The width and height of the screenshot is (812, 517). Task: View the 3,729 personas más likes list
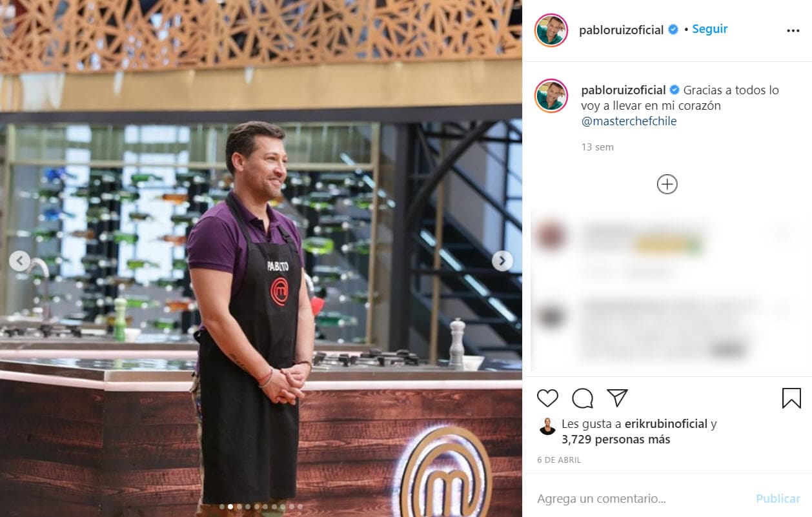coord(616,440)
